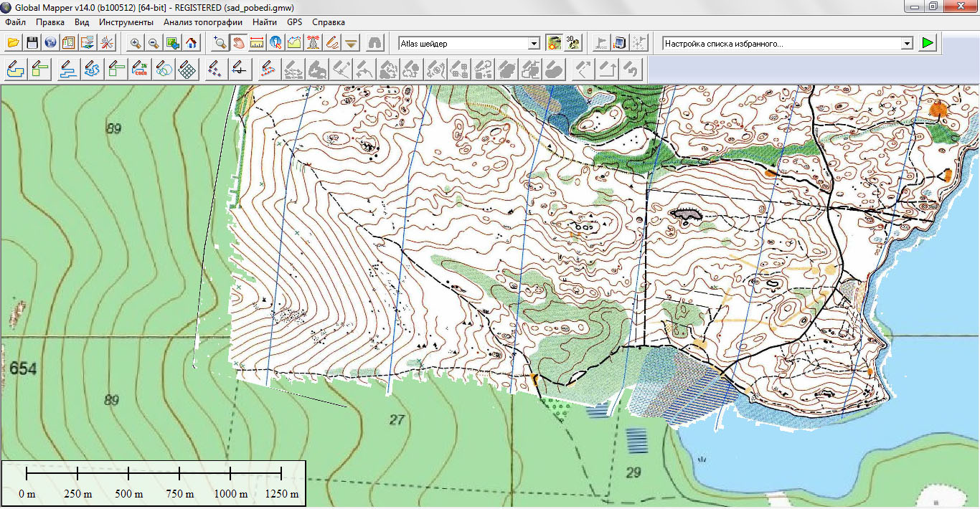Open the Overlay Control Center icon
980x509 pixels.
[88, 44]
